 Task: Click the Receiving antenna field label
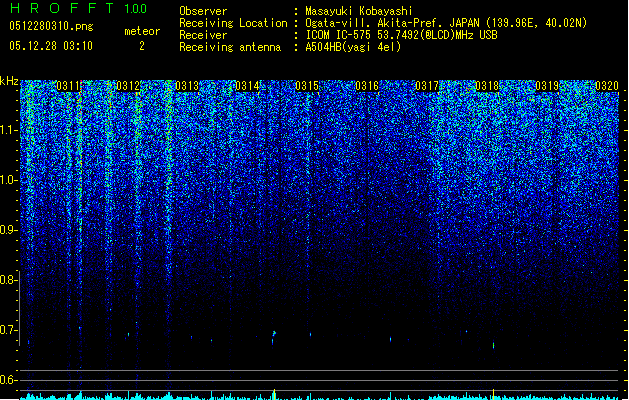click(230, 47)
